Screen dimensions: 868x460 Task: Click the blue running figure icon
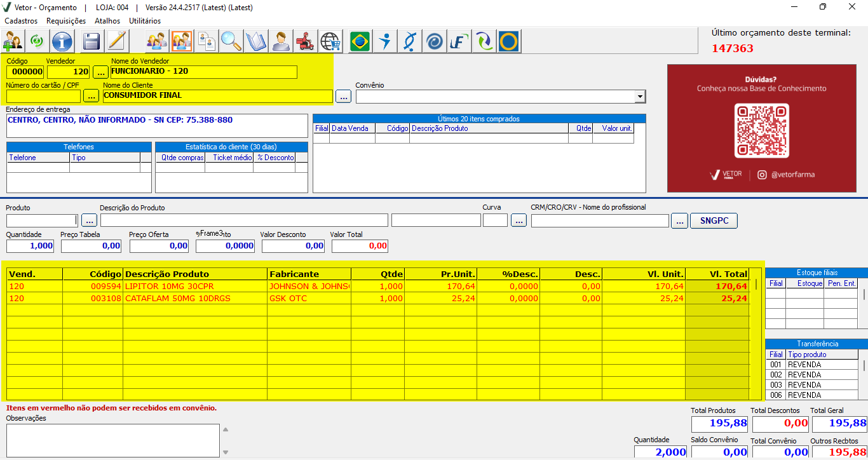point(385,41)
